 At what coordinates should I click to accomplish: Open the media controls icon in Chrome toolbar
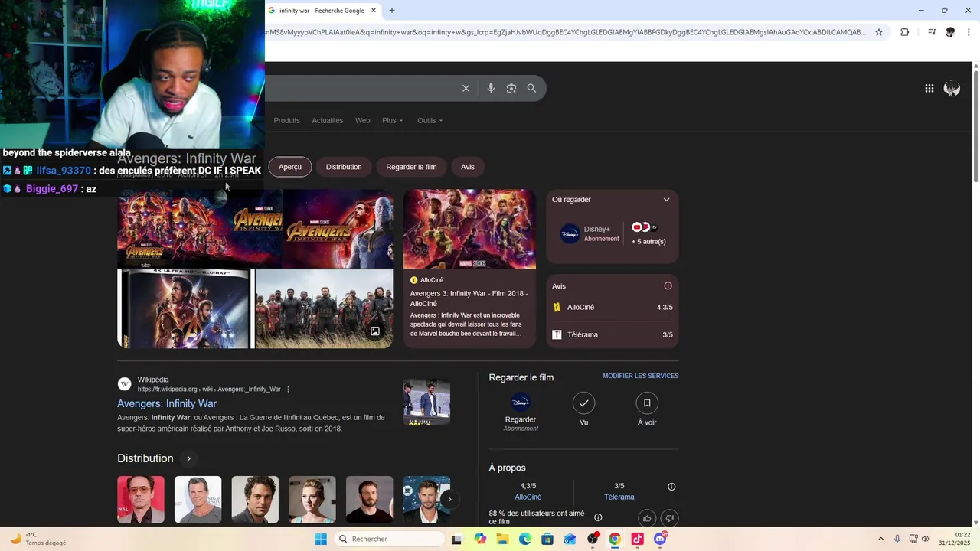[932, 32]
